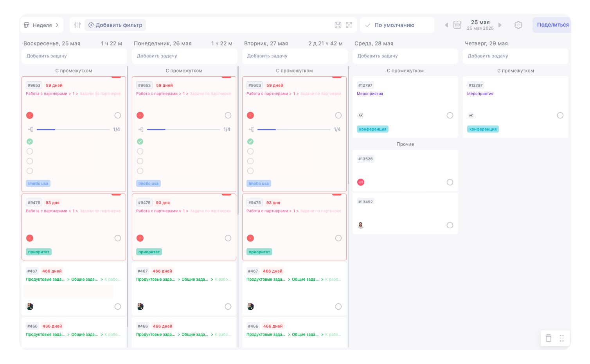Mark Sunday task #9653 as complete
590x364 pixels.
pyautogui.click(x=118, y=115)
